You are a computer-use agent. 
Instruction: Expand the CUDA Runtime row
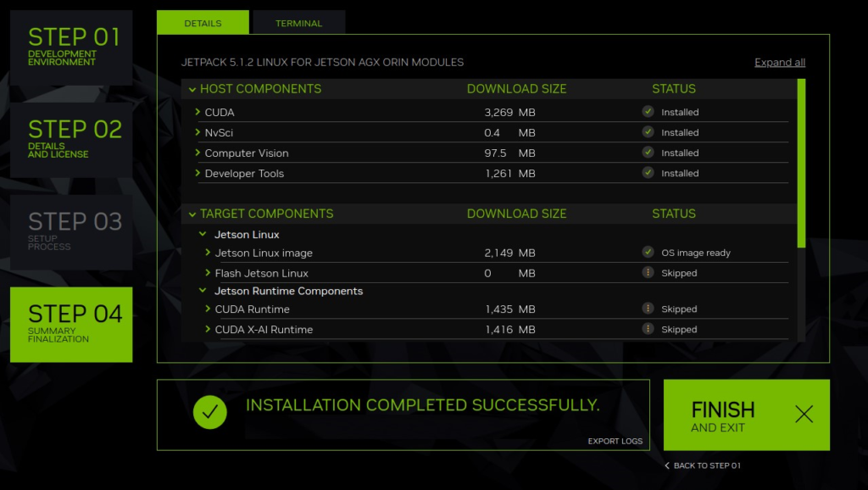(x=208, y=309)
